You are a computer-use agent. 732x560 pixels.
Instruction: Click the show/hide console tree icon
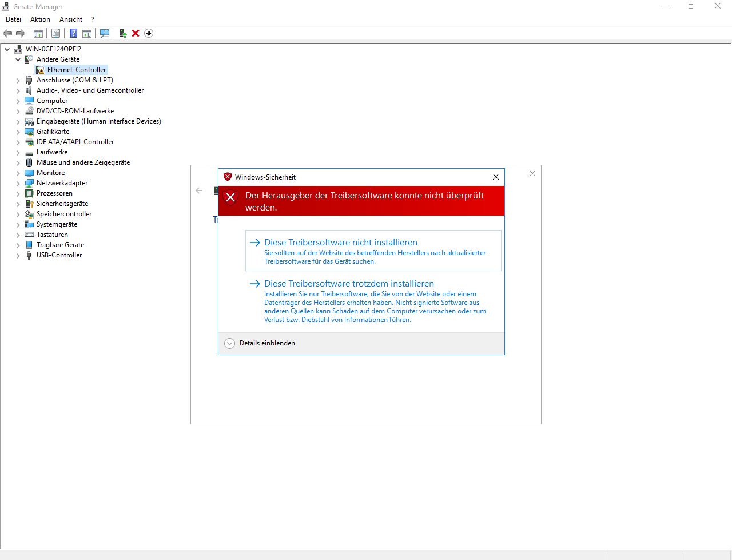(38, 33)
